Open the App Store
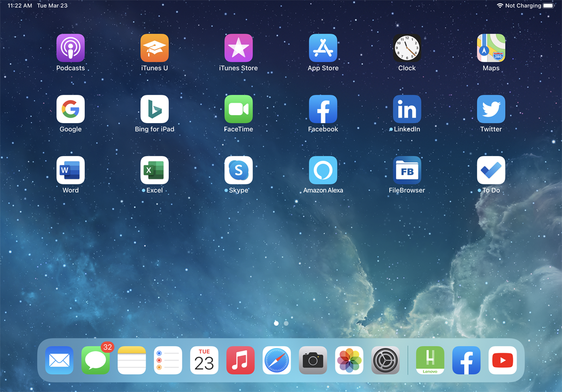Screen dimensions: 562x392 click(323, 48)
